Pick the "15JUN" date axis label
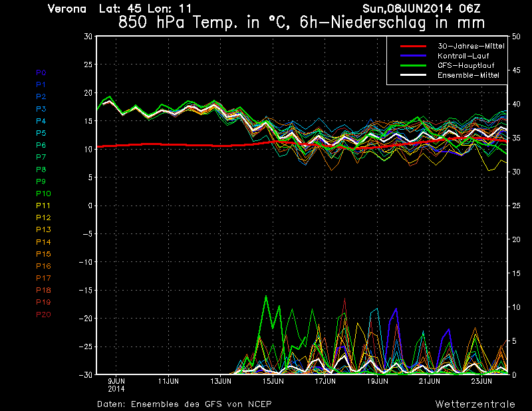This screenshot has height=411, width=532. tap(273, 381)
